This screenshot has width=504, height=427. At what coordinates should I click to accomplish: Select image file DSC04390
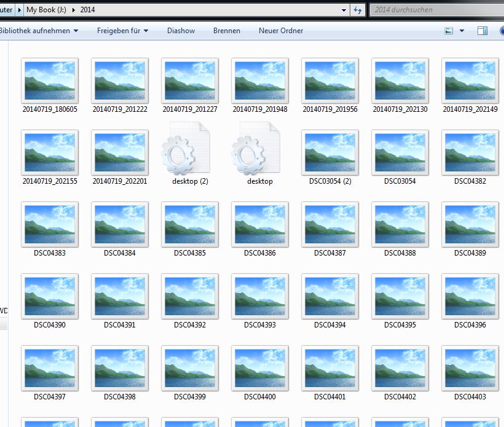pos(50,302)
